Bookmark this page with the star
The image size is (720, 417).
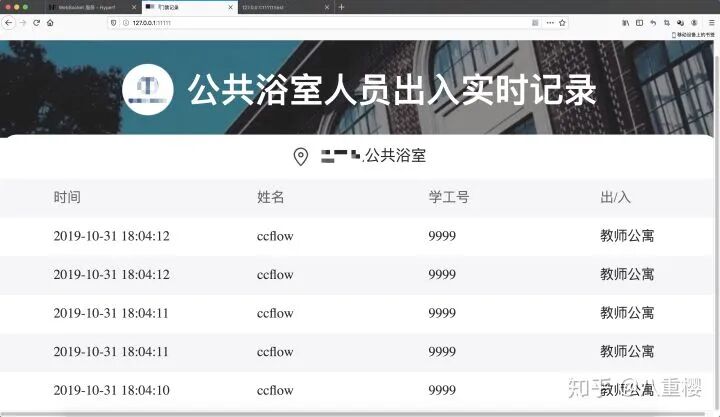point(562,23)
